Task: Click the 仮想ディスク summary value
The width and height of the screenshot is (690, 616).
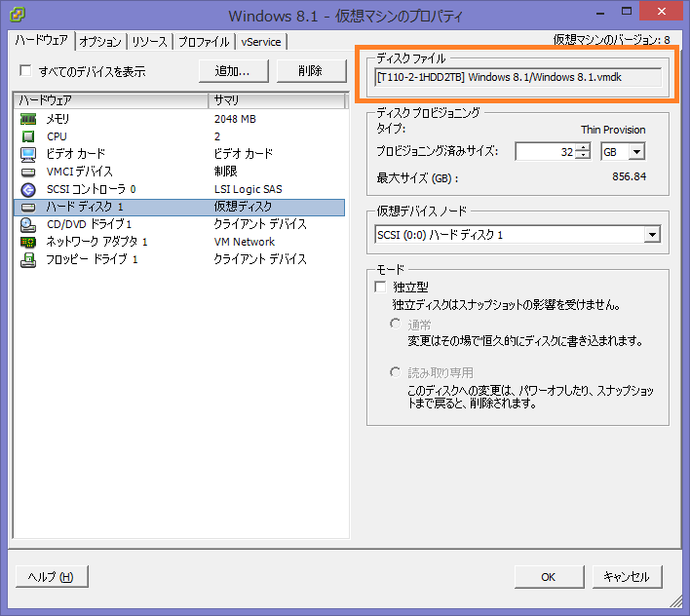Action: tap(243, 207)
